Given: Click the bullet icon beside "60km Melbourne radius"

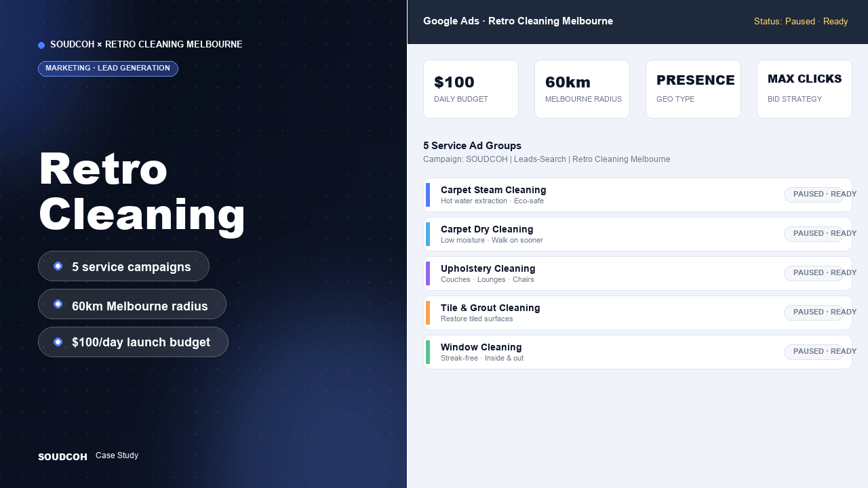Looking at the screenshot, I should pos(58,304).
